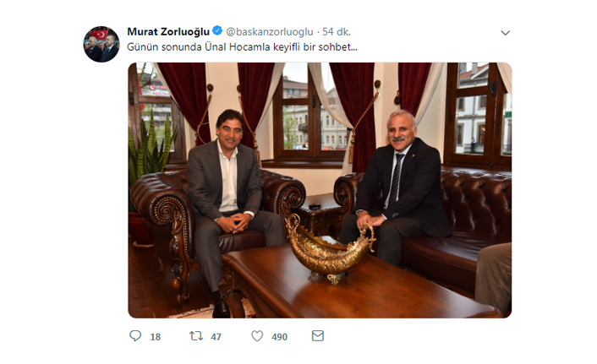
Task: Click the retweet count 47
Action: pyautogui.click(x=216, y=337)
